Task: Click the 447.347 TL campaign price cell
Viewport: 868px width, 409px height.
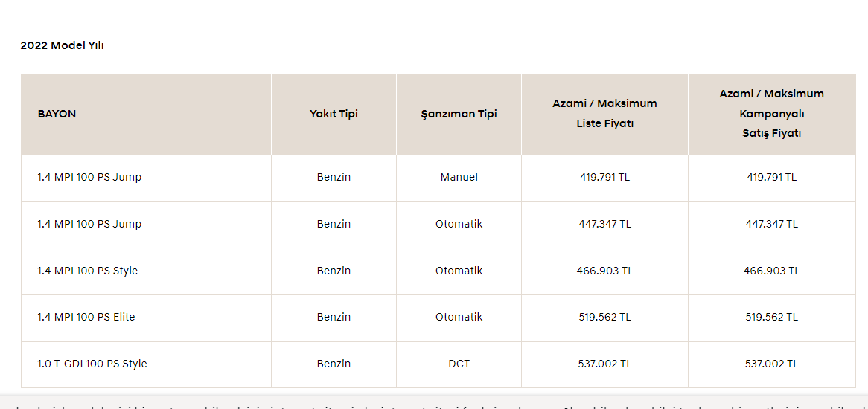Action: click(771, 224)
